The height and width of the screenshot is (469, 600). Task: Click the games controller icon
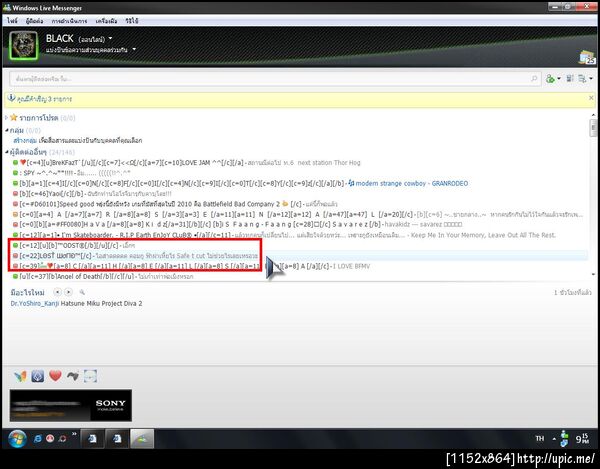(72, 376)
